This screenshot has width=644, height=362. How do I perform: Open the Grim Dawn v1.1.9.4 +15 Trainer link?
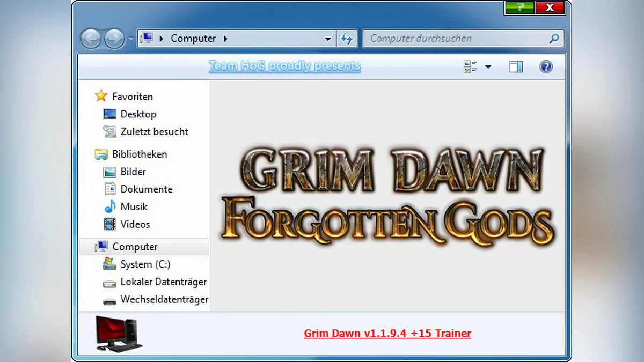click(x=387, y=333)
